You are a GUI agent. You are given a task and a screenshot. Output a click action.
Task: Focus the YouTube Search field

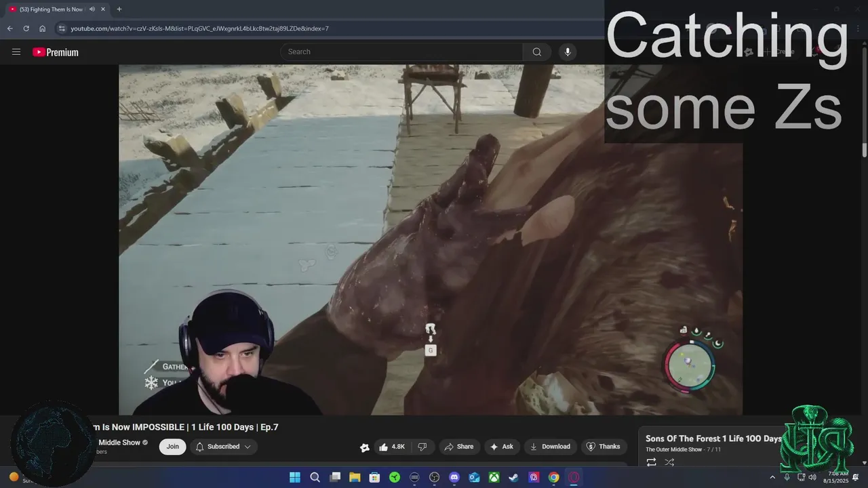[401, 52]
